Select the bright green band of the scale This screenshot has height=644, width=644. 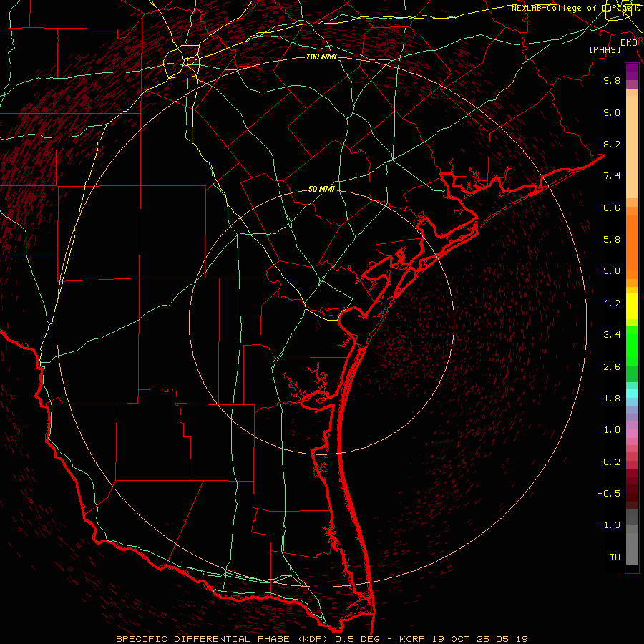632,345
